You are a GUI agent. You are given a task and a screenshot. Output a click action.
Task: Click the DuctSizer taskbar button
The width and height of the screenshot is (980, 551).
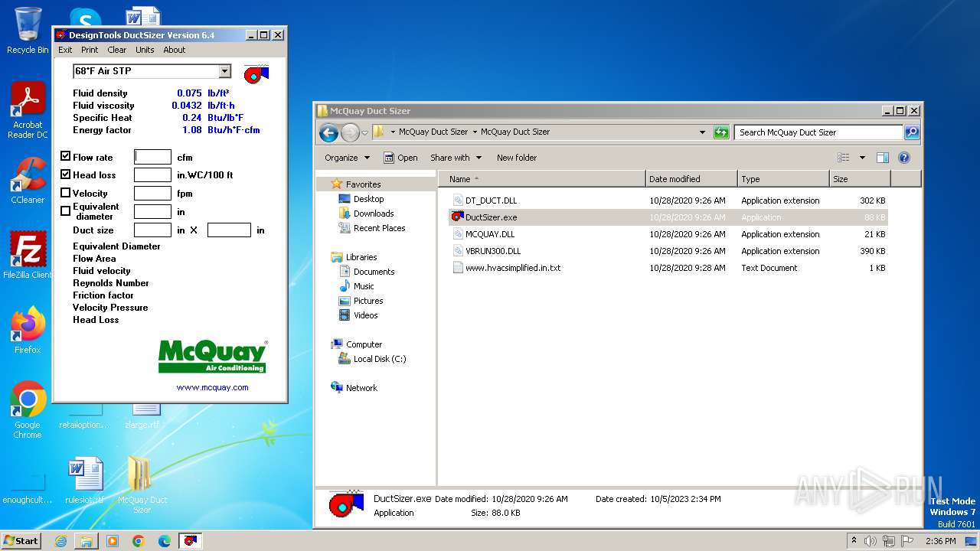click(191, 541)
